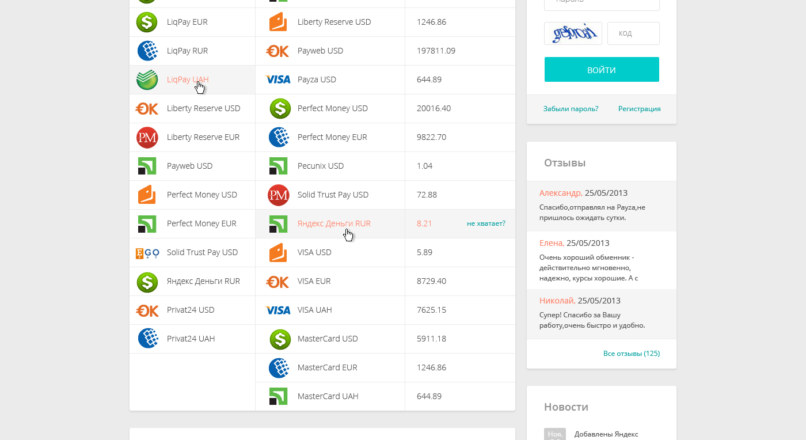The height and width of the screenshot is (440, 806).
Task: Open the Забыли пароль? link
Action: click(x=571, y=109)
